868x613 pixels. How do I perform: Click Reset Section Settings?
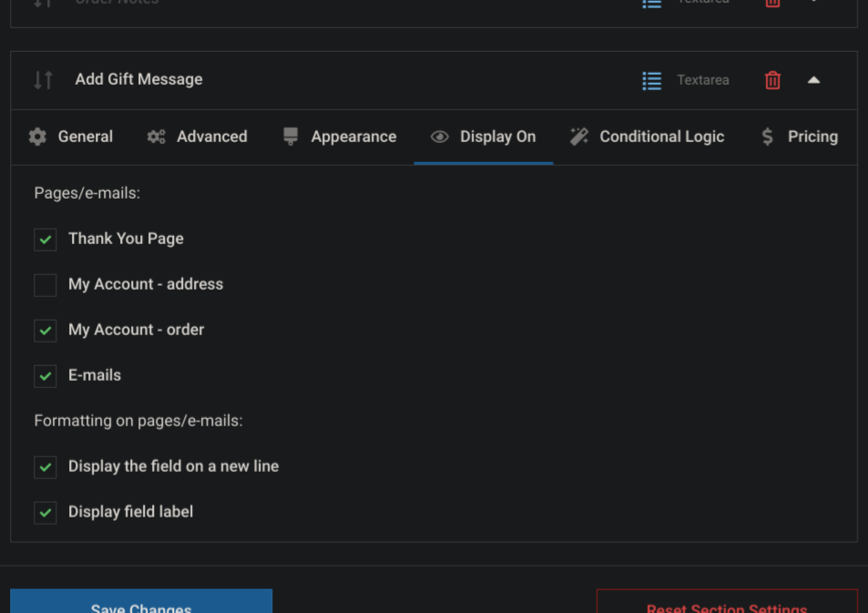726,606
